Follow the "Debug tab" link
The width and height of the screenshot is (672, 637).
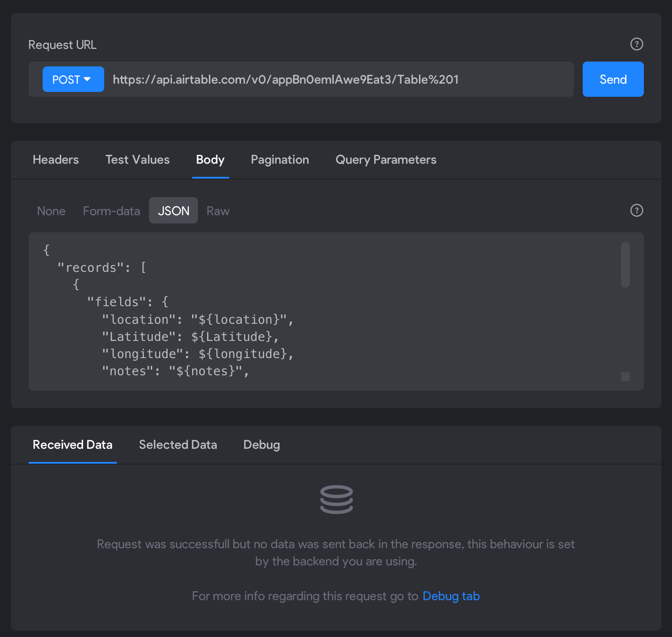point(451,596)
